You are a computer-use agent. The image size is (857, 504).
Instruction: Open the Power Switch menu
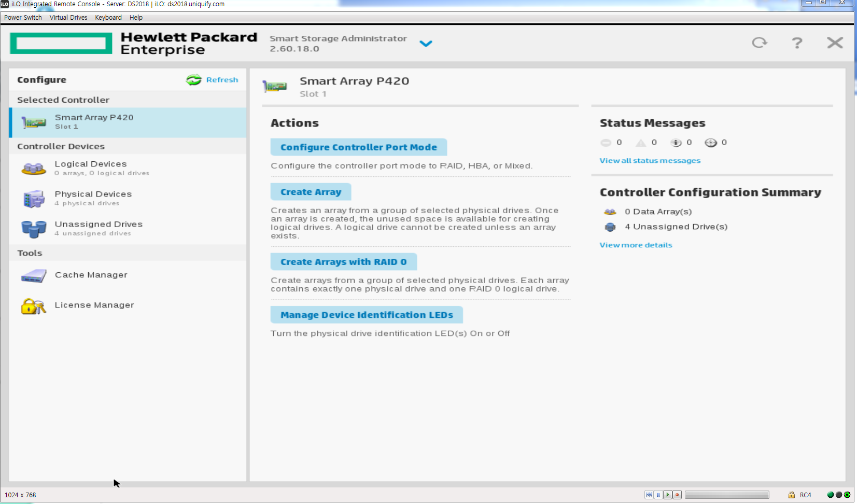[23, 18]
